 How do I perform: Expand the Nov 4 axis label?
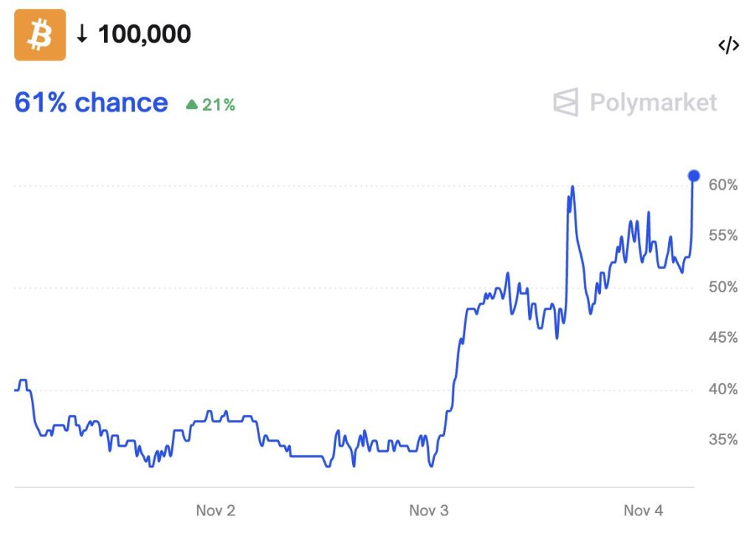click(643, 509)
